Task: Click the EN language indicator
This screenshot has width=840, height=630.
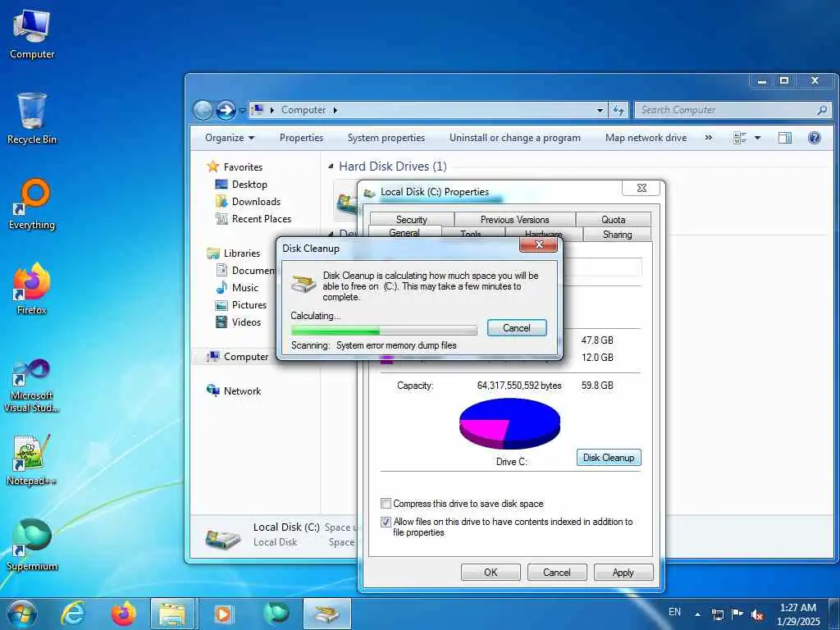Action: [675, 612]
